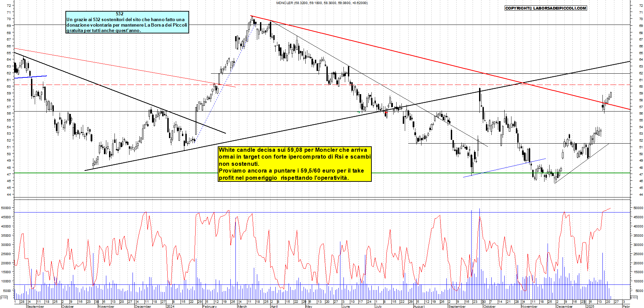Click the 'May' label on the time axis
The width and height of the screenshot is (644, 308).
pyautogui.click(x=309, y=306)
